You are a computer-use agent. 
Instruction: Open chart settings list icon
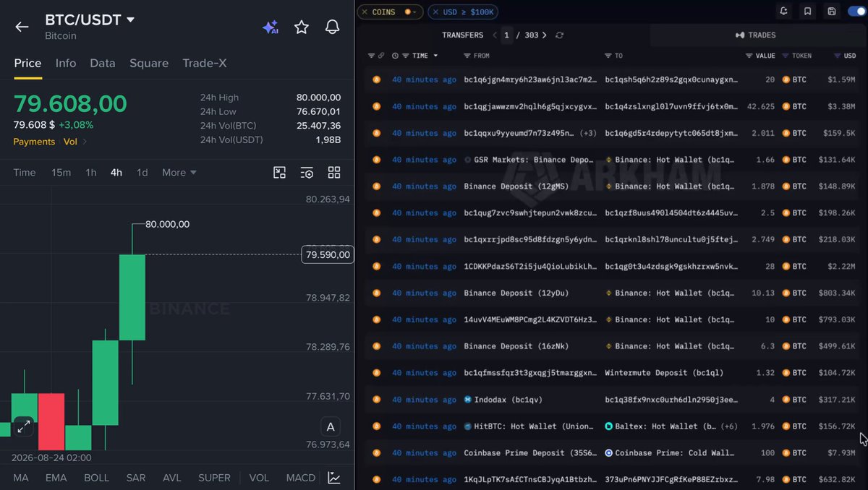tap(307, 173)
